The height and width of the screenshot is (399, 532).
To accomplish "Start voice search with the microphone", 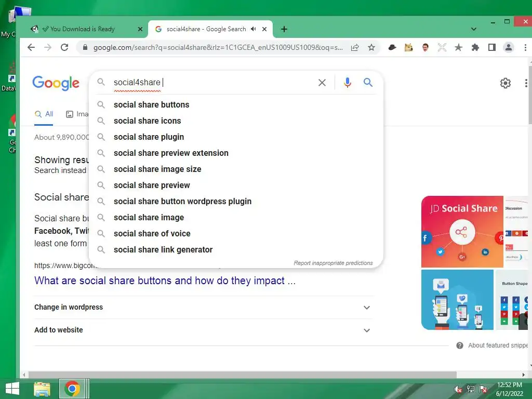I will 348,83.
